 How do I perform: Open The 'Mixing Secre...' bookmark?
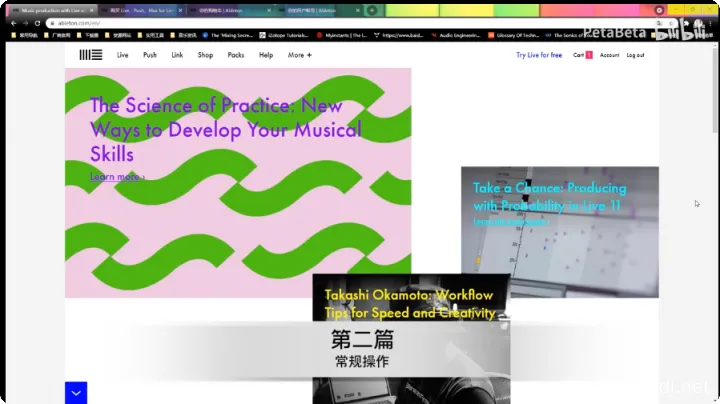231,34
